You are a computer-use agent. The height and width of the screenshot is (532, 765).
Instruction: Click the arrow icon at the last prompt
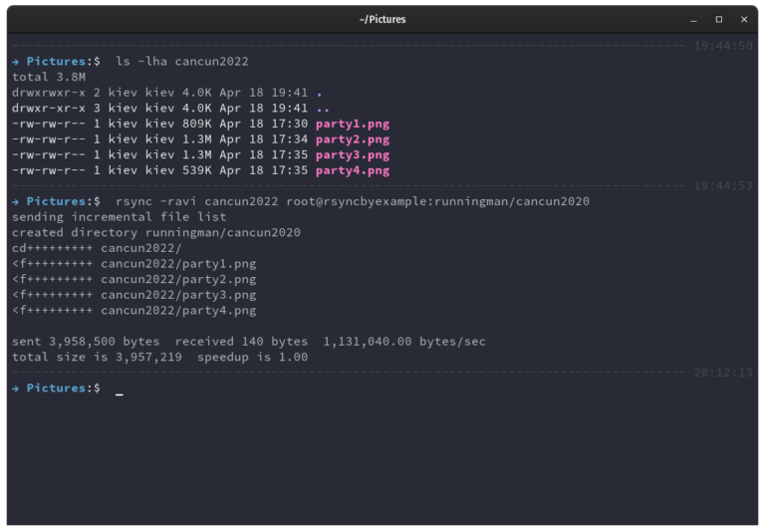click(x=16, y=389)
